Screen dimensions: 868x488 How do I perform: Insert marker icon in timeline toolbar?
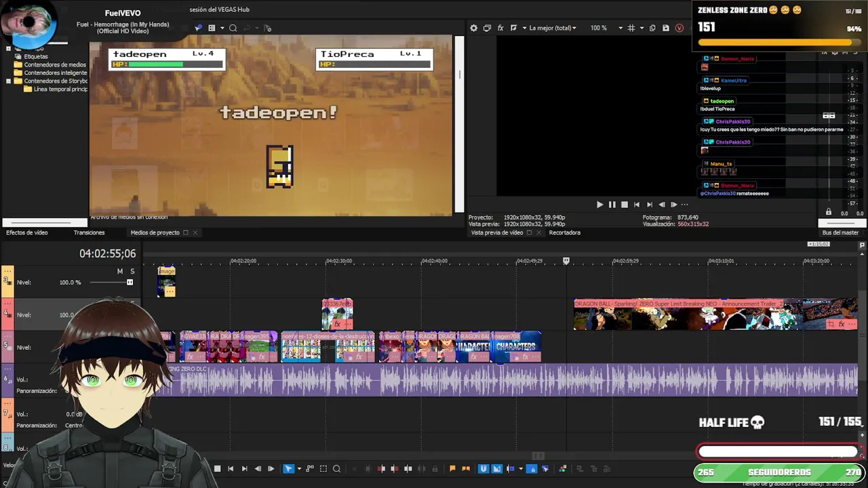pyautogui.click(x=452, y=468)
